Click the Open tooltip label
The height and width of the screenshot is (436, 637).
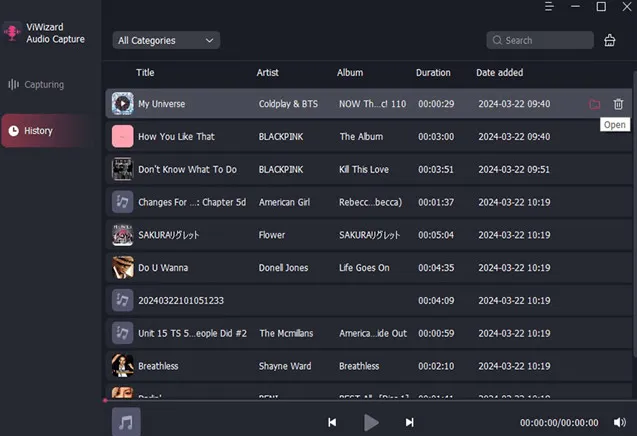click(x=615, y=125)
